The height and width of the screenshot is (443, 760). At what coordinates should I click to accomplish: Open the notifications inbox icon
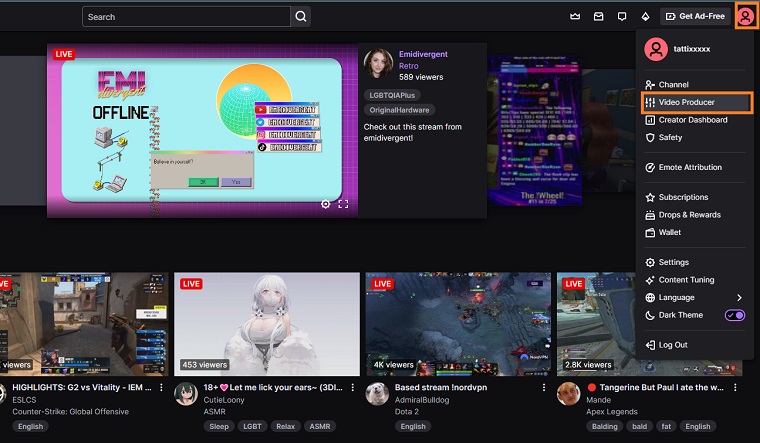(x=598, y=17)
